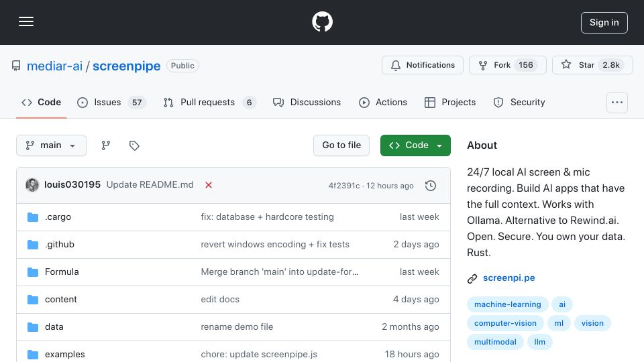View commit history clock icon
Screen dimensions: 644x362
431,186
